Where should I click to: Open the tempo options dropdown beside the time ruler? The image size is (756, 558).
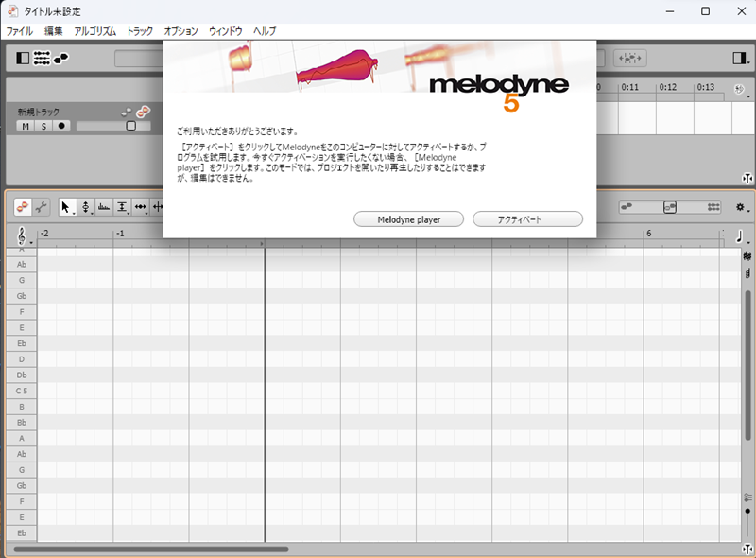(x=741, y=89)
